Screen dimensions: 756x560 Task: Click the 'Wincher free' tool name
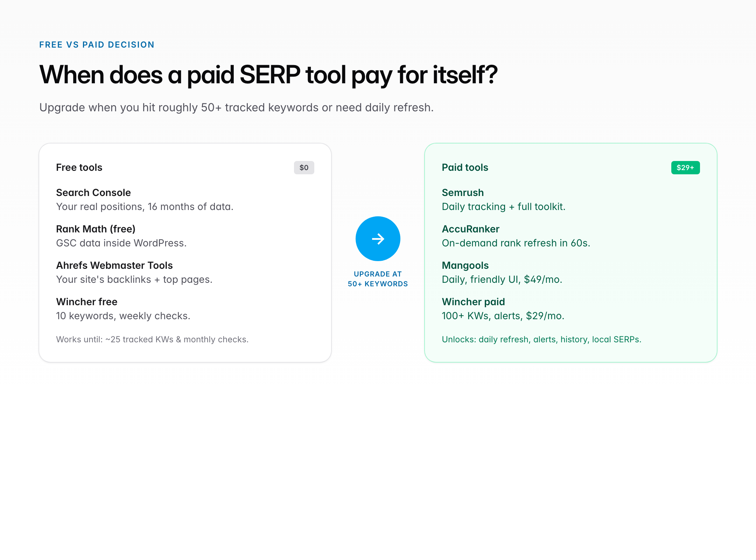87,302
